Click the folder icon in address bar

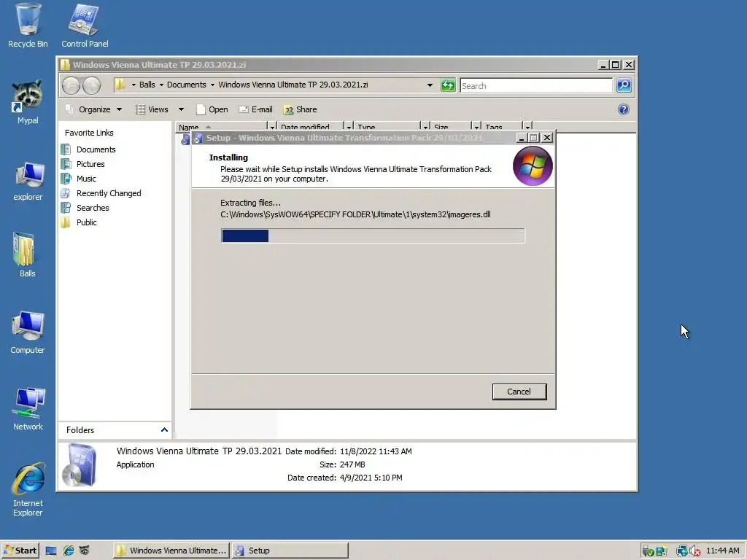pos(120,85)
